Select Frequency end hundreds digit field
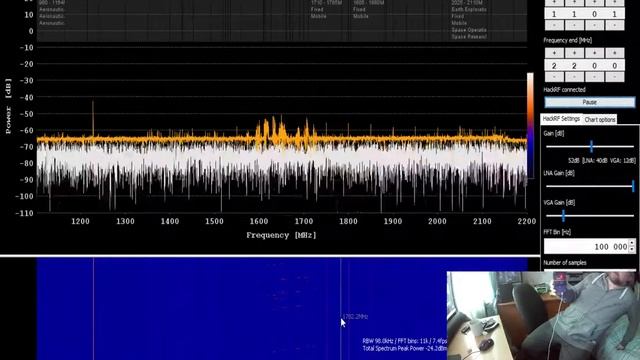 pos(574,65)
